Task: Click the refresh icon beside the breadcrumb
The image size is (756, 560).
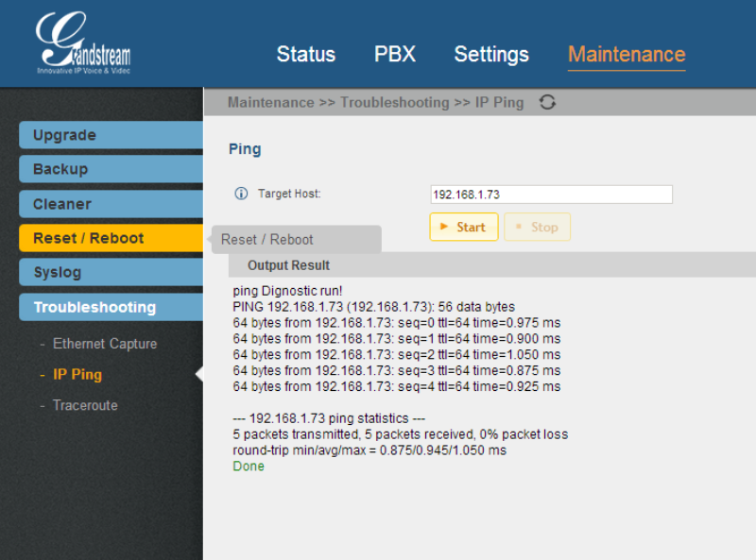Action: tap(547, 102)
